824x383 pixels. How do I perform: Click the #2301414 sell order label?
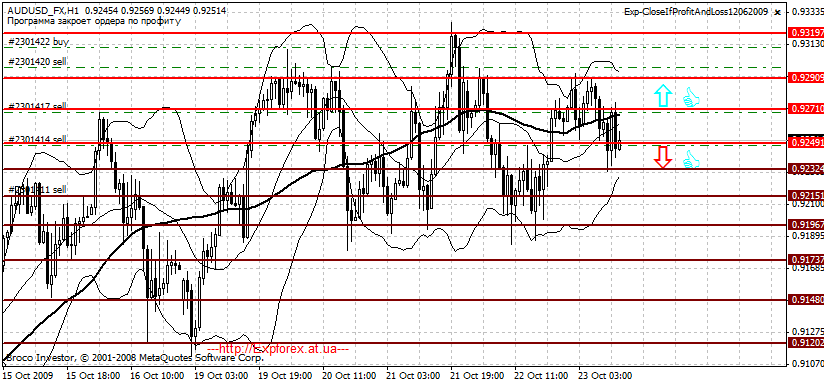tap(37, 139)
